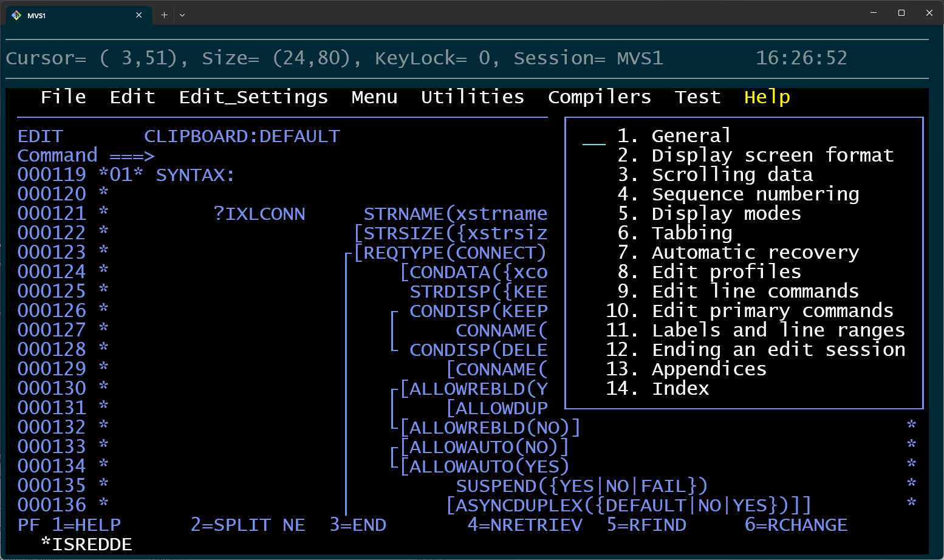944x560 pixels.
Task: Open the Utilities menu
Action: [x=472, y=97]
